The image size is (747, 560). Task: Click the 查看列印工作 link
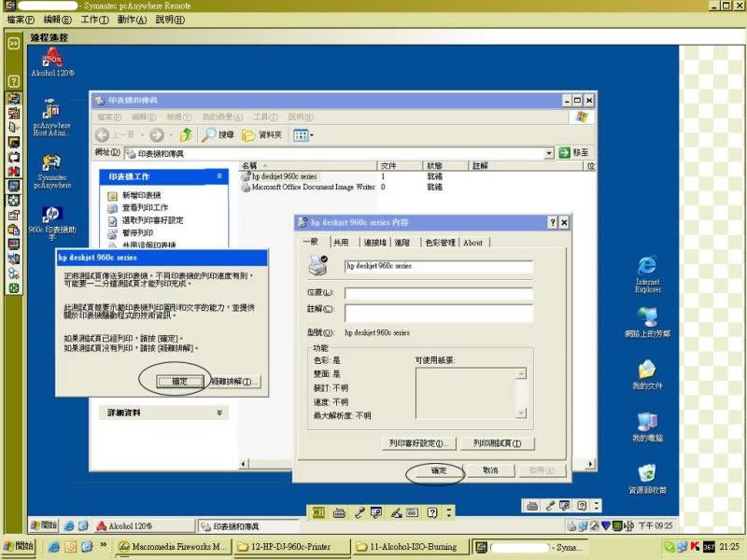click(145, 207)
